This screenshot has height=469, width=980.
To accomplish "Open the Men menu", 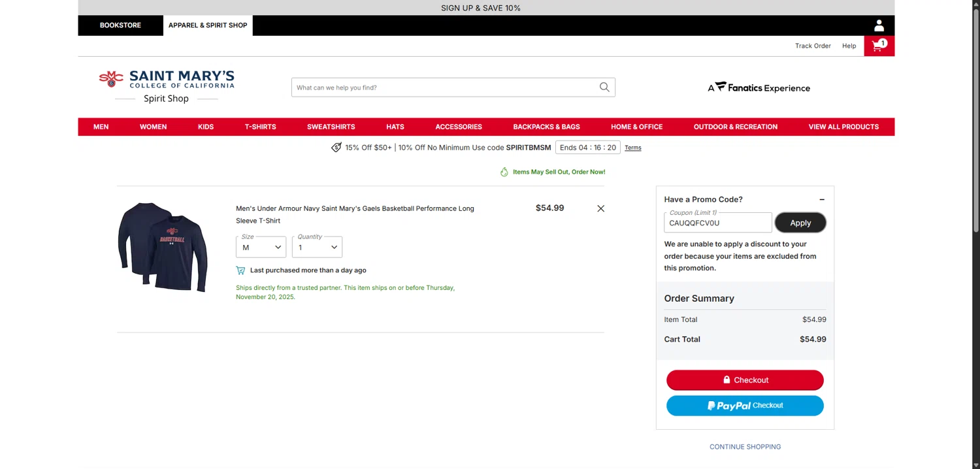I will 101,127.
